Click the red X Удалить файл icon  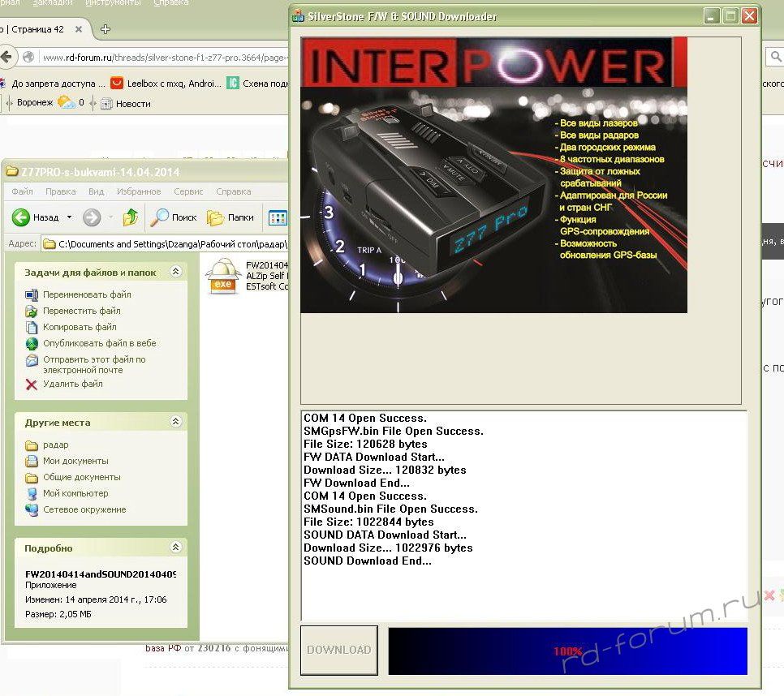coord(32,385)
